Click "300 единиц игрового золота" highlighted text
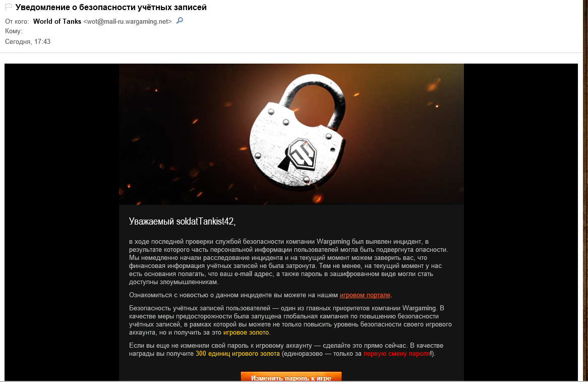The width and height of the screenshot is (588, 382). pyautogui.click(x=238, y=353)
